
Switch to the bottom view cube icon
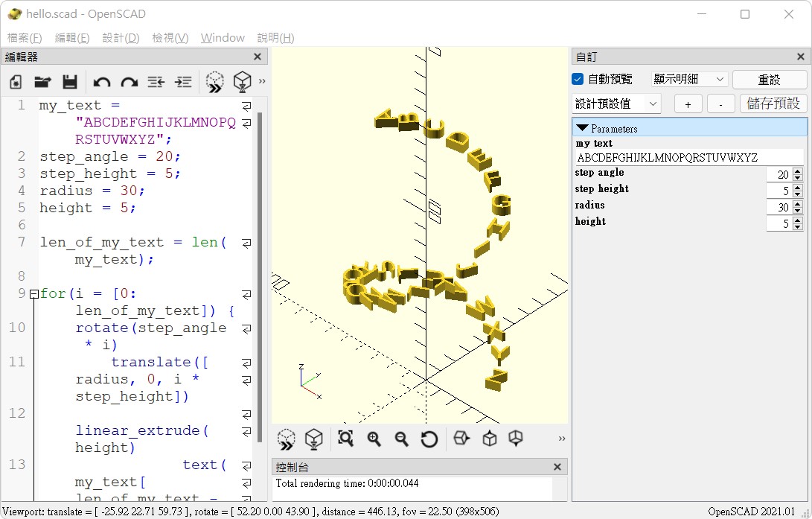pos(516,438)
